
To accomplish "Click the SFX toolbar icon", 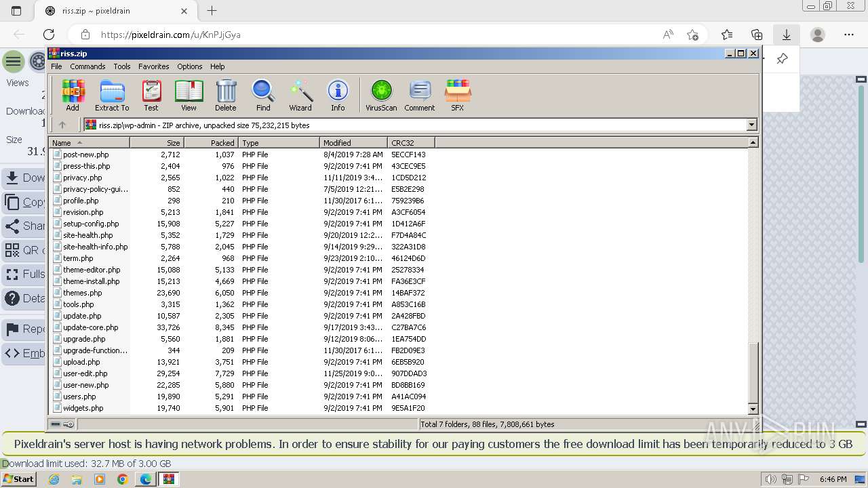I will pyautogui.click(x=458, y=95).
